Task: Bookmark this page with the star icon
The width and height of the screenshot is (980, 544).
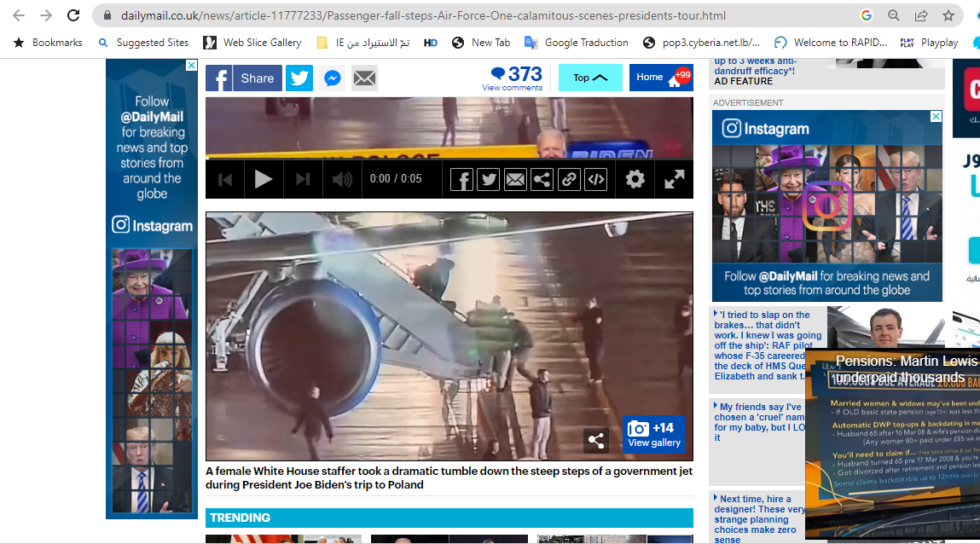Action: [948, 15]
